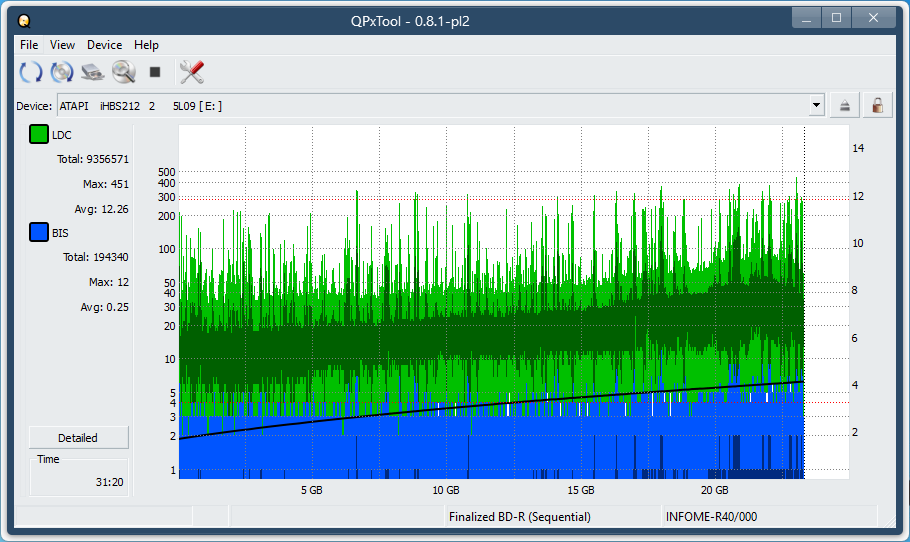The height and width of the screenshot is (542, 910).
Task: Click the drive device info icon
Action: [93, 72]
